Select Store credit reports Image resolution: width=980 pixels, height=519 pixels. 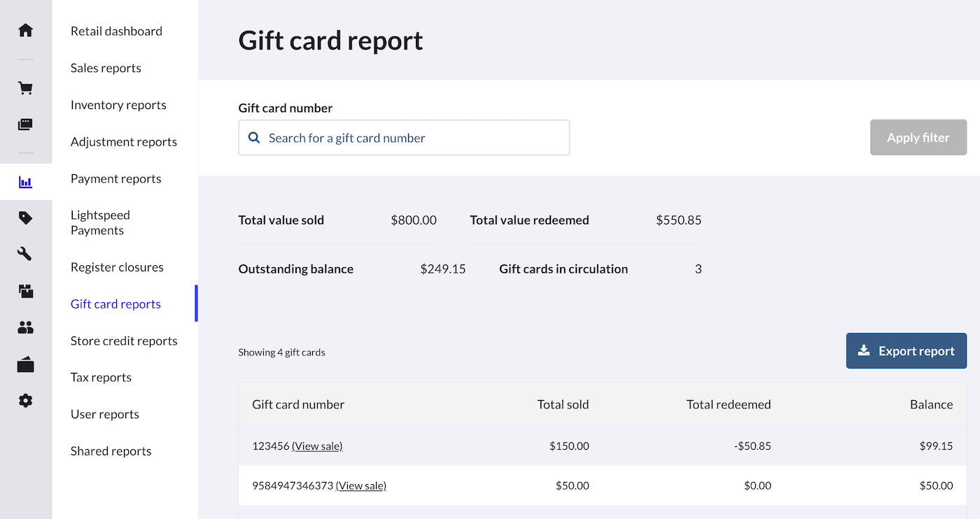pos(124,341)
